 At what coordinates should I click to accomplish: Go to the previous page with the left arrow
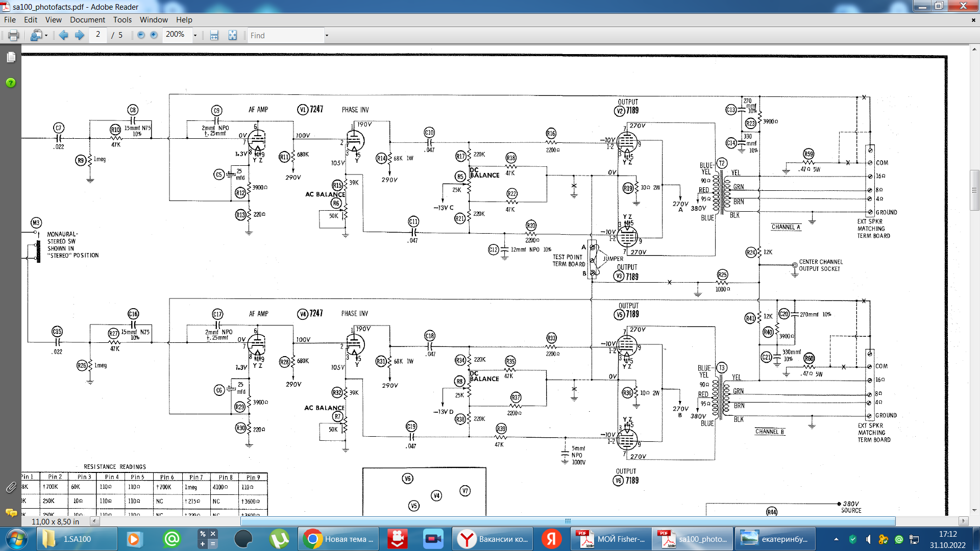63,35
